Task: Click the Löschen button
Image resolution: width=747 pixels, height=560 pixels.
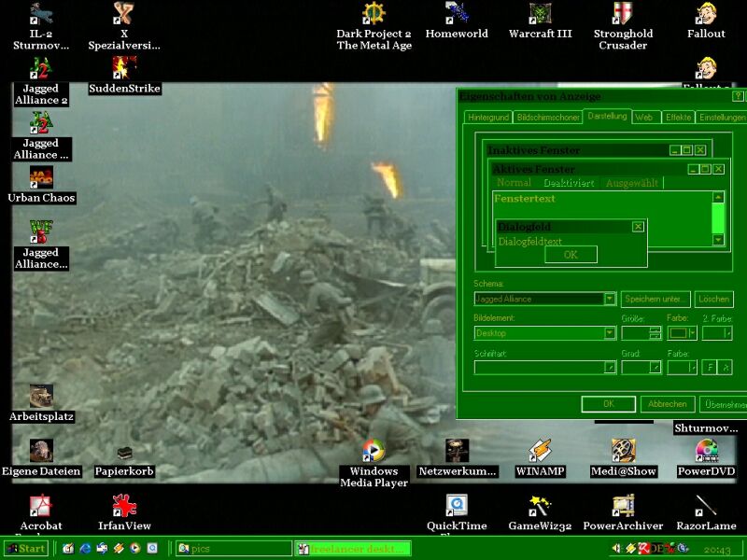Action: tap(713, 299)
